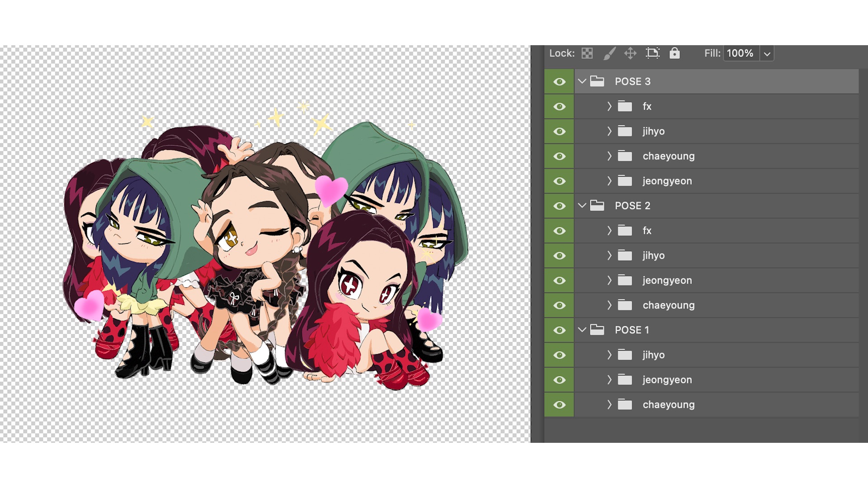Expand jeongyeon group under POSE 2
Viewport: 868px width, 488px height.
click(609, 280)
